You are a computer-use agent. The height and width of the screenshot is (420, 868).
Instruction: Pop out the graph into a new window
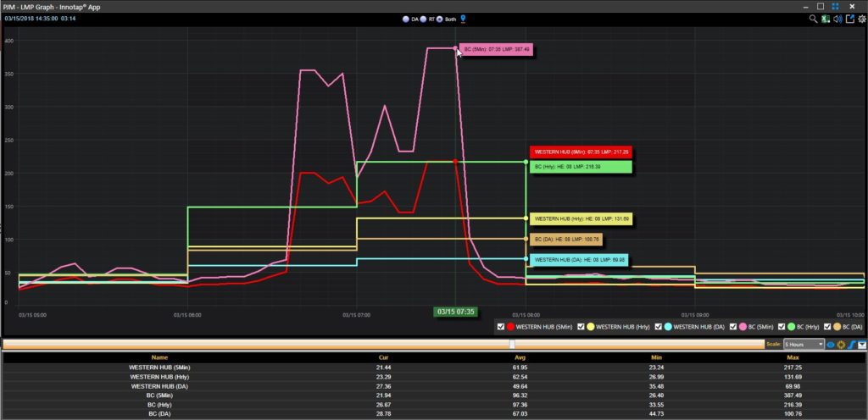point(849,19)
